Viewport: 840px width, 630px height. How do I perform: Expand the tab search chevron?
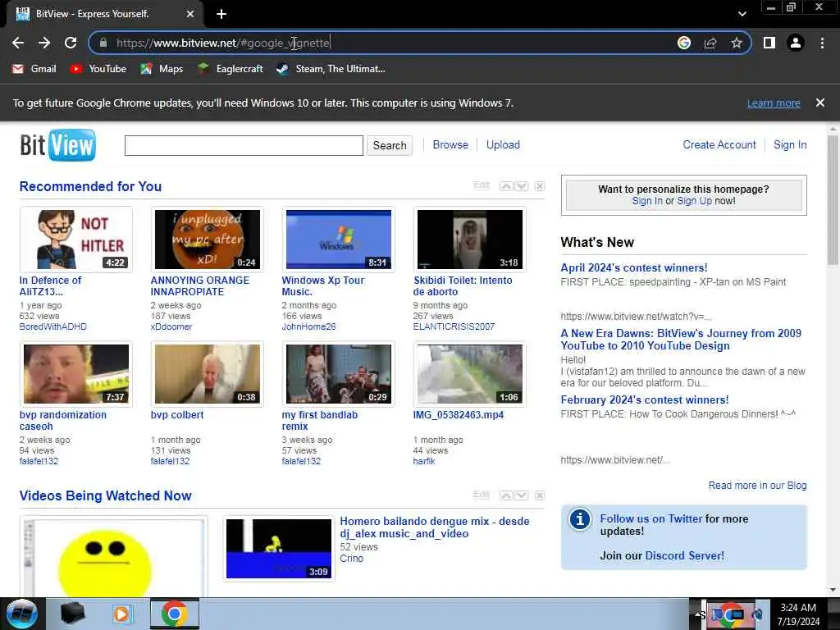[742, 14]
